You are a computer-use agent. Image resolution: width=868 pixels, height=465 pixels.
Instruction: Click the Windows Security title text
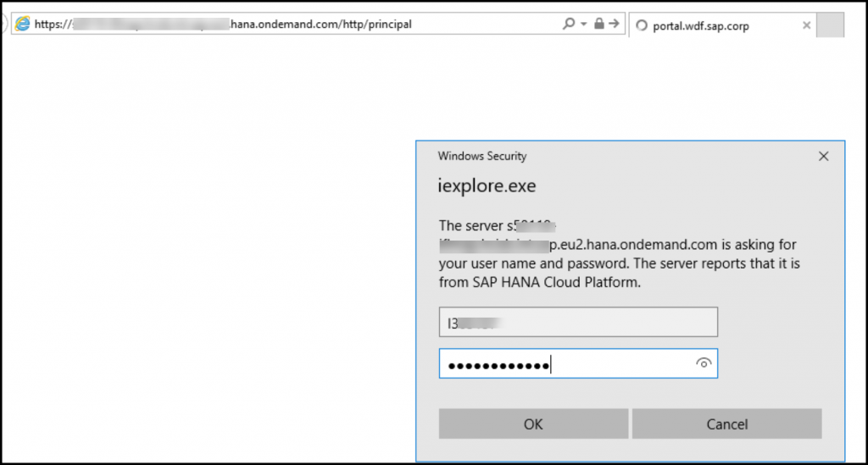point(482,156)
